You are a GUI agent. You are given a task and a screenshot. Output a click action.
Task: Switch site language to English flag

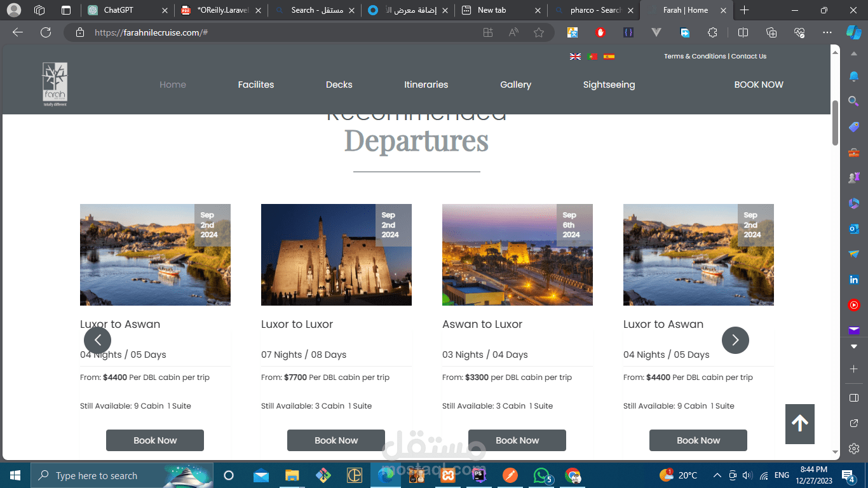[575, 56]
